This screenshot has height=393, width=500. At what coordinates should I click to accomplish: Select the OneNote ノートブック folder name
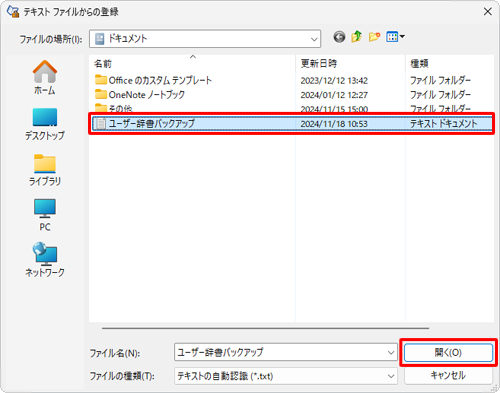[x=147, y=95]
